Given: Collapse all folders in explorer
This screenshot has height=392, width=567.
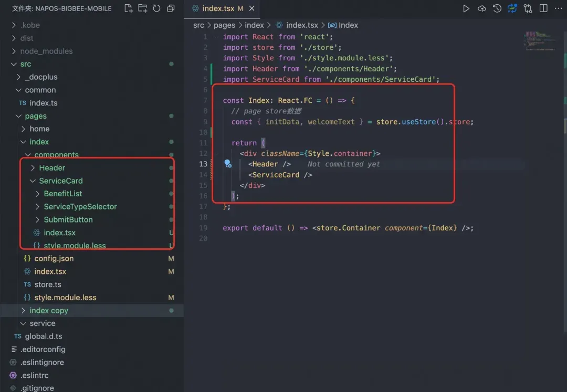Looking at the screenshot, I should click(x=171, y=8).
